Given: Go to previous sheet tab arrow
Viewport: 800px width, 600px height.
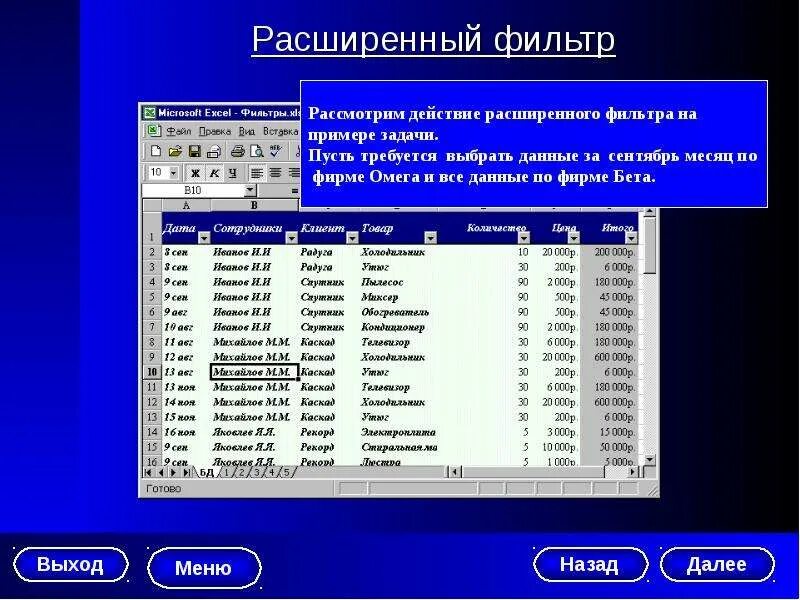Looking at the screenshot, I should point(161,472).
